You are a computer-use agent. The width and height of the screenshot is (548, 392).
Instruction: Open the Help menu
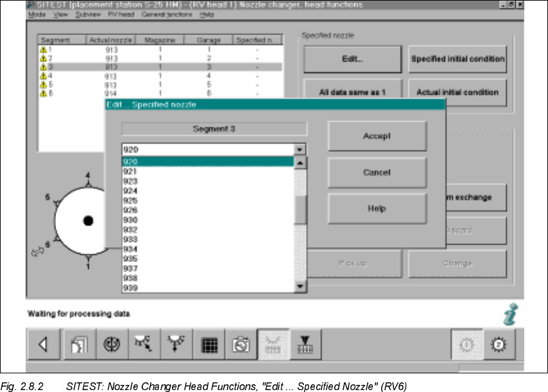(207, 15)
